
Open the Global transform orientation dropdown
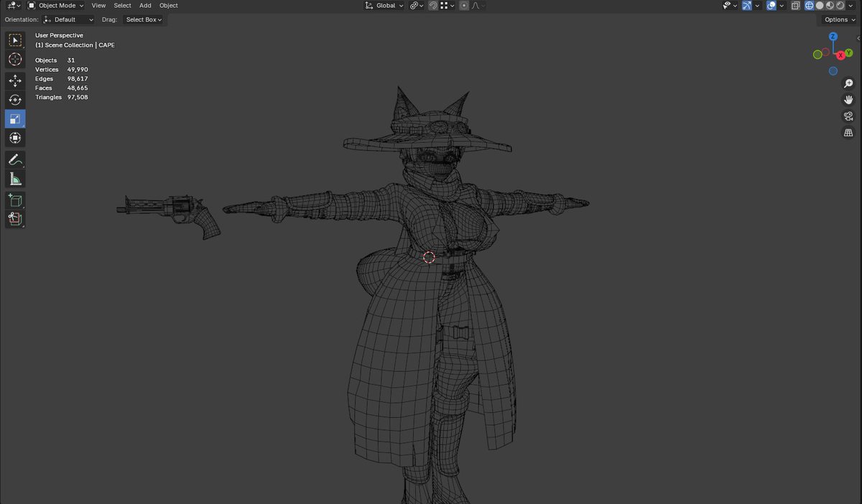pos(384,5)
